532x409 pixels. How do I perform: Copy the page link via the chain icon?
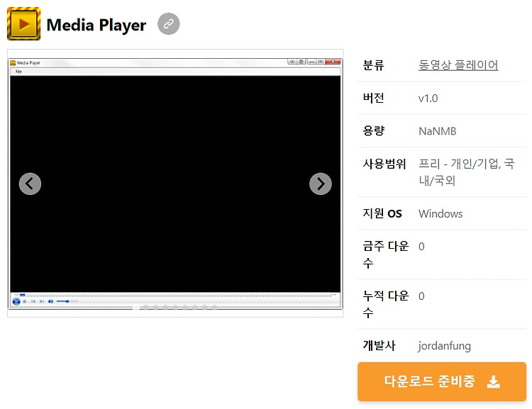tap(169, 23)
